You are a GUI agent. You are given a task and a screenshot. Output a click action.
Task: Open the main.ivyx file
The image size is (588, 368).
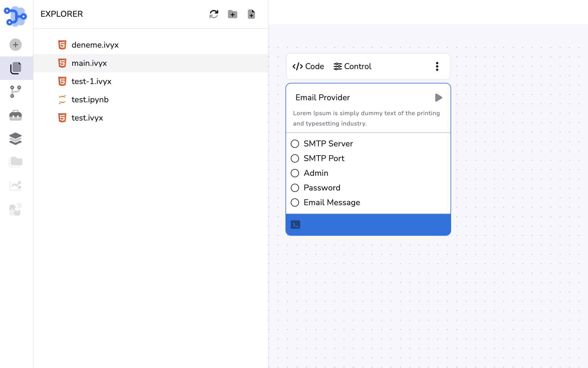pyautogui.click(x=89, y=63)
